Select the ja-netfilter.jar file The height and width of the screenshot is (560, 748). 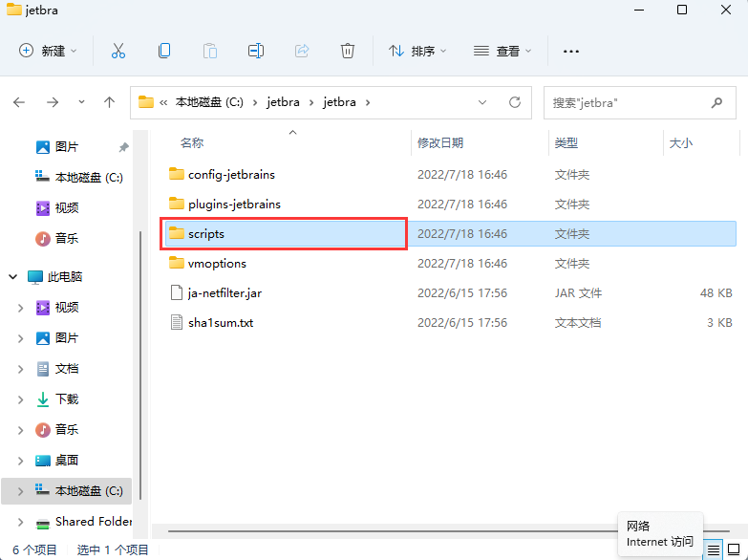(450, 293)
